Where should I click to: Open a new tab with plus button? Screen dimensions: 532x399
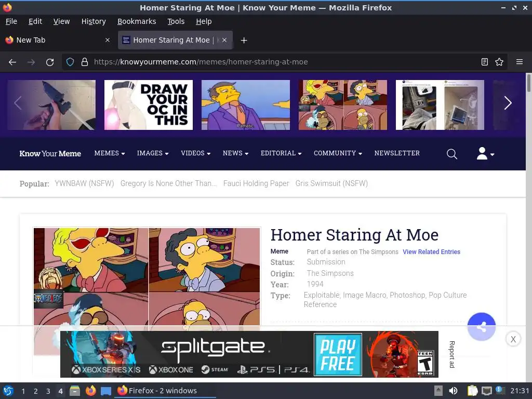(244, 41)
